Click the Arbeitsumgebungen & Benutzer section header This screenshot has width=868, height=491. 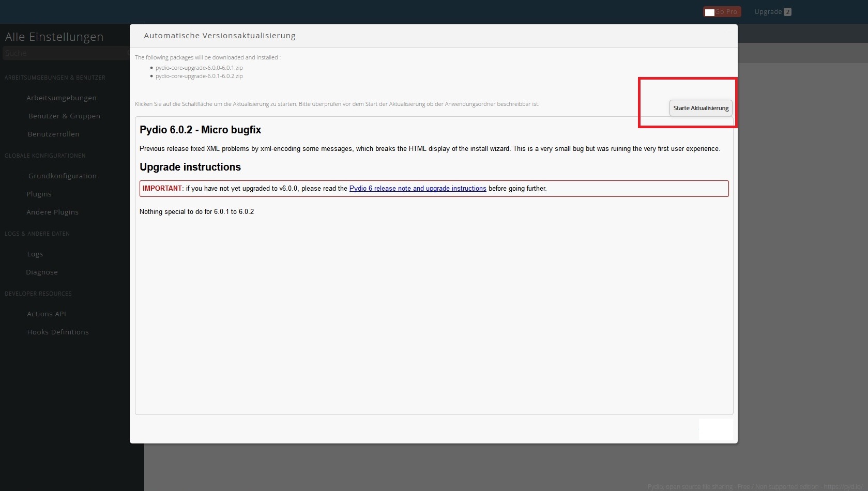[55, 78]
